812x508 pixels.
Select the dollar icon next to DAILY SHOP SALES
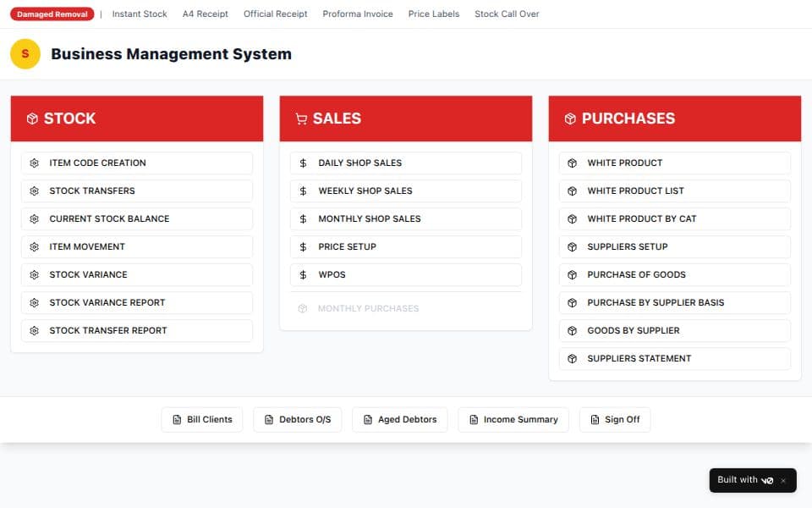pos(303,163)
